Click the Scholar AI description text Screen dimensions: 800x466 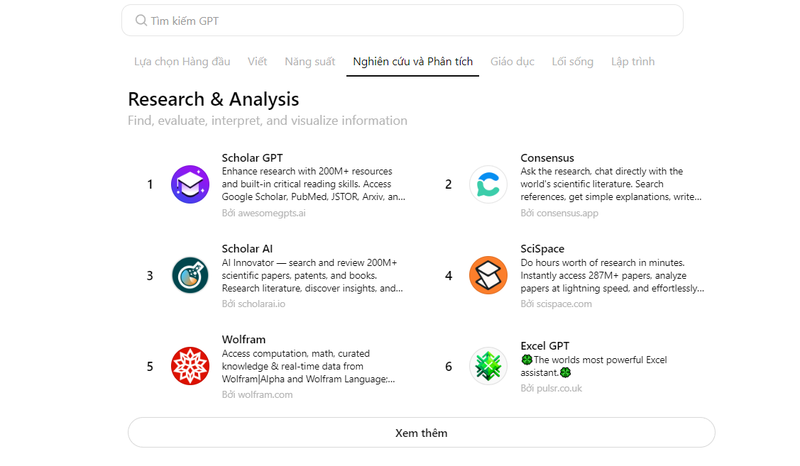[312, 276]
